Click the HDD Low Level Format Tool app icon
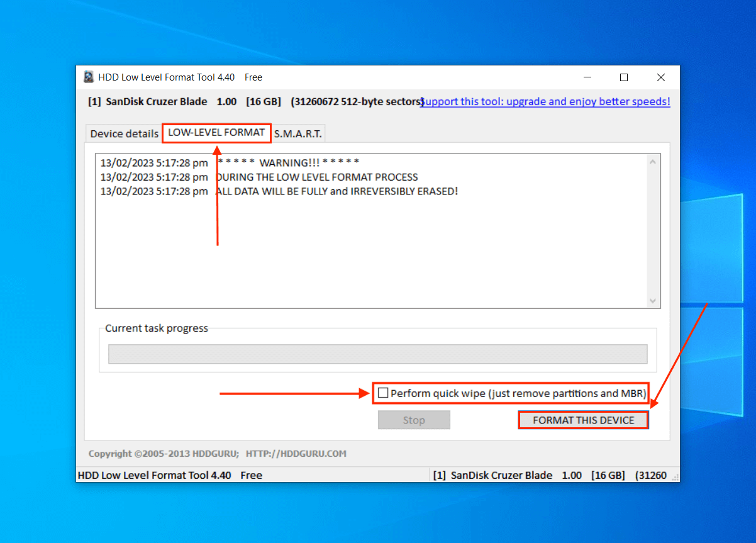Screen dimensions: 756x543 pos(89,77)
